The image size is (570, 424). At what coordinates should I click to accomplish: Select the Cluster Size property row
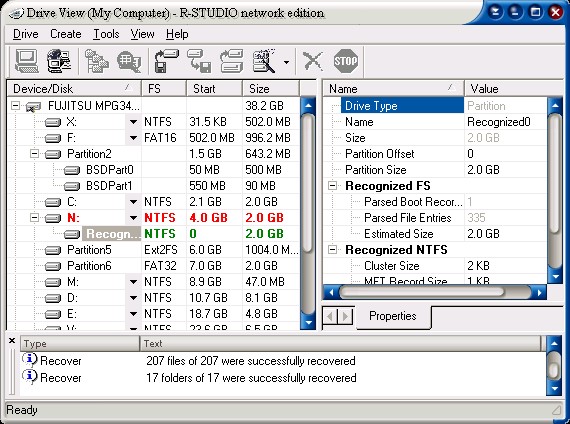click(x=435, y=266)
